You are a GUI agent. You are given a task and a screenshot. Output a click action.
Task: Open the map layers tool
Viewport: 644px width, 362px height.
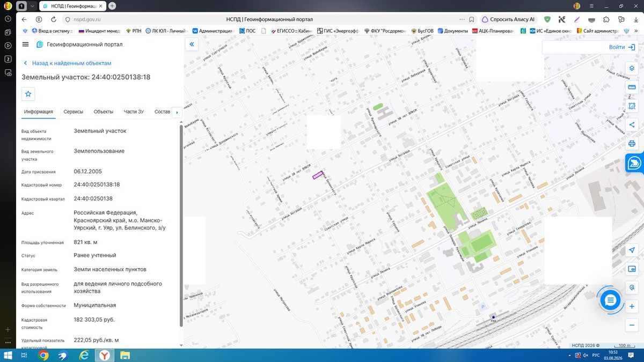coord(632,68)
